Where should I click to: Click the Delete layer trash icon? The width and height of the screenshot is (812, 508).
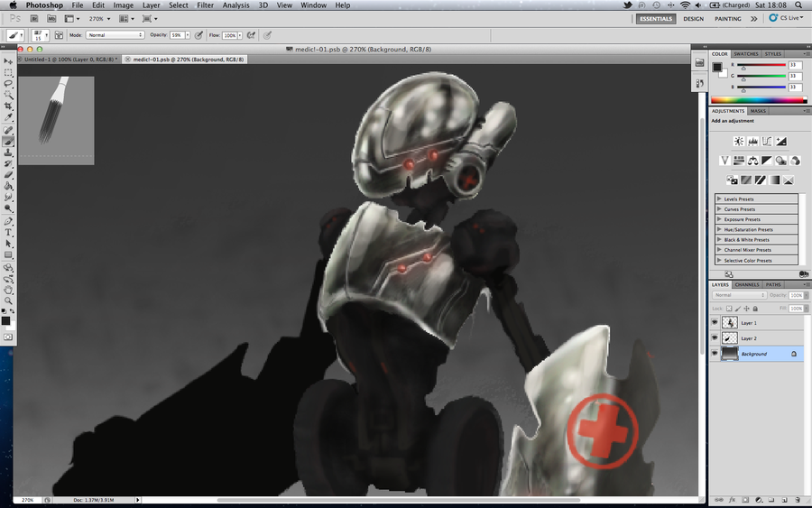pos(798,500)
